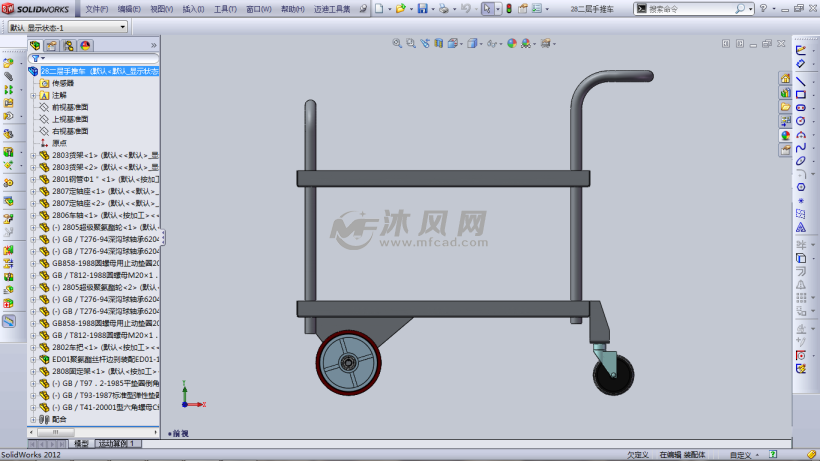Image resolution: width=820 pixels, height=461 pixels.
Task: Select the 传感器 tree item
Action: click(63, 83)
